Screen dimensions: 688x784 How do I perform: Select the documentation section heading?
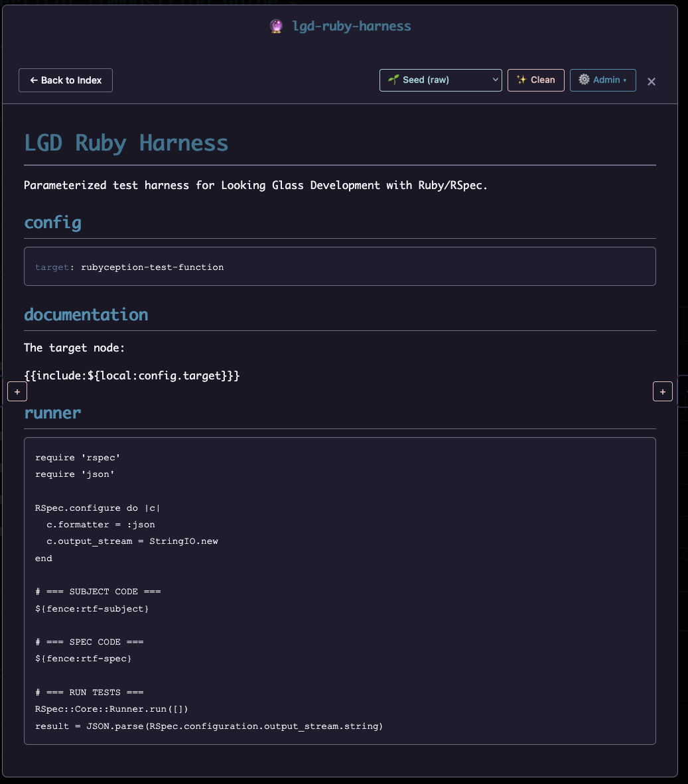coord(86,314)
